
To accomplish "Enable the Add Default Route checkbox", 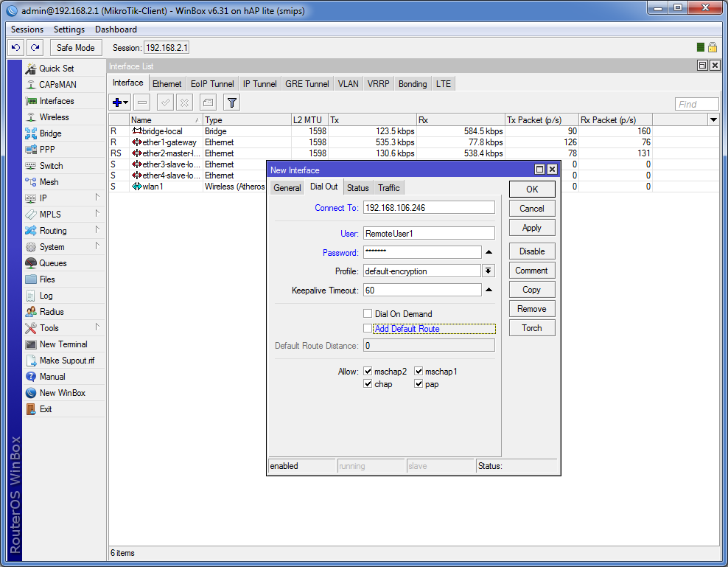I will tap(368, 328).
